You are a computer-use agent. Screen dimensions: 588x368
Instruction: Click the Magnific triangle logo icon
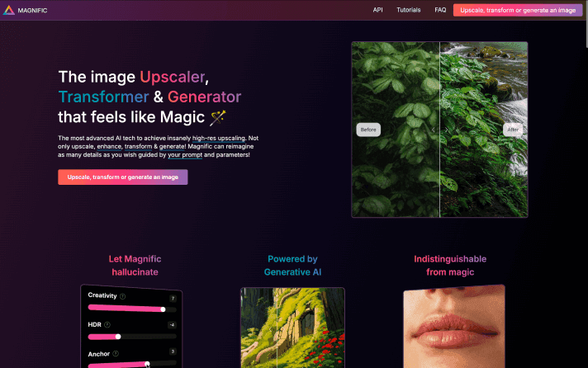[8, 10]
